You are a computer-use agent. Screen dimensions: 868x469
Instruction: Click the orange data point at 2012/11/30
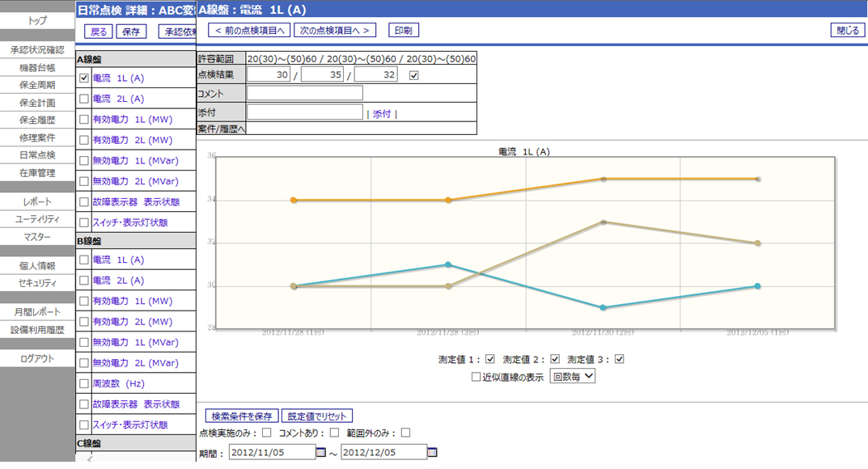coord(603,179)
